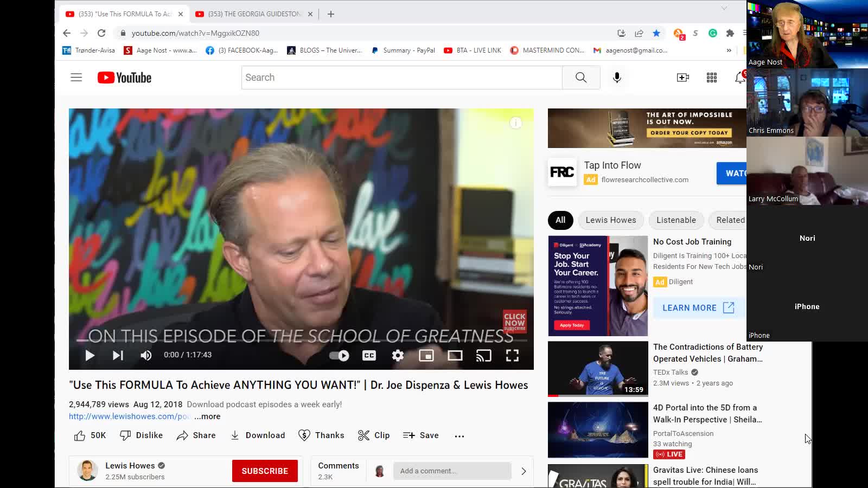This screenshot has width=868, height=488.
Task: Open video settings gear
Action: tap(398, 356)
